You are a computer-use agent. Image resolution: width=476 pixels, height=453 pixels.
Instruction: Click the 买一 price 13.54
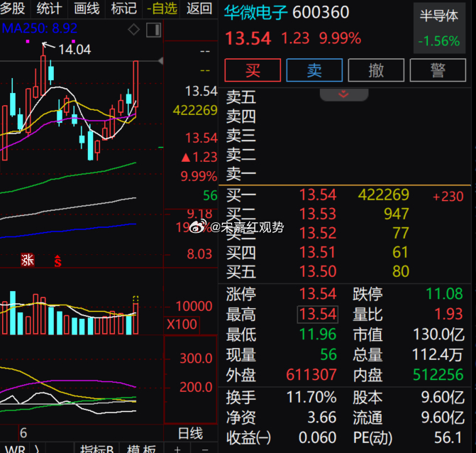tap(318, 195)
